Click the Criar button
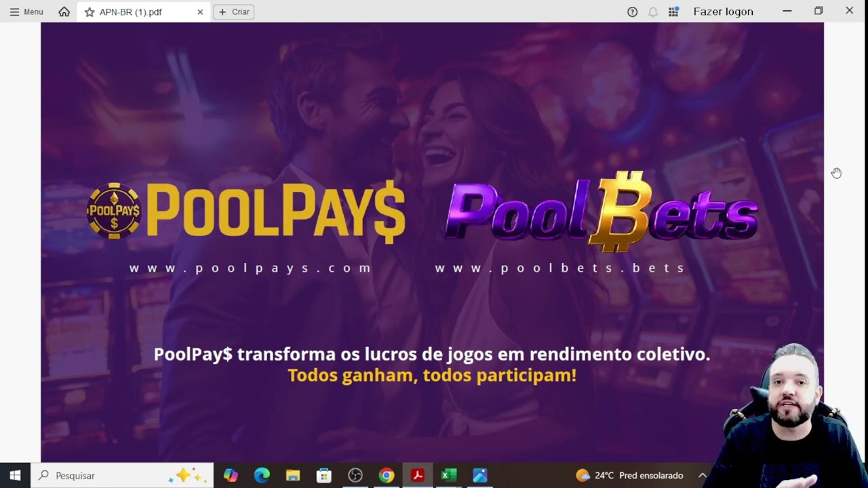This screenshot has height=488, width=868. coord(234,12)
